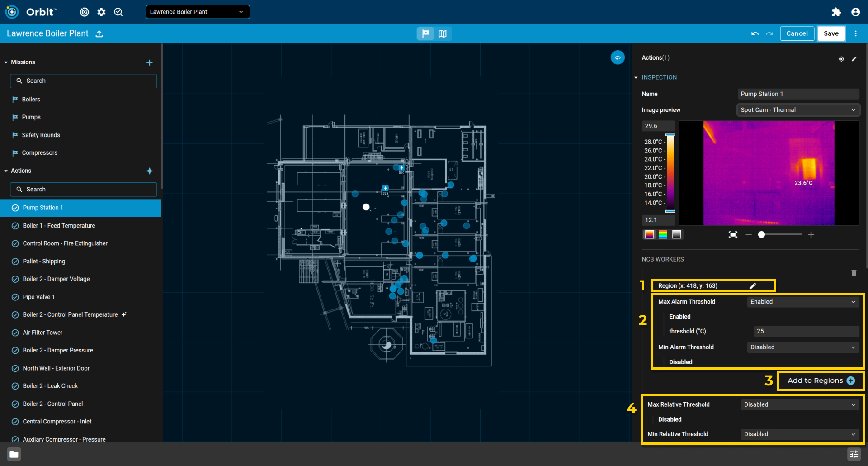Viewport: 868px width, 466px height.
Task: Edit the Region using its pencil icon
Action: [753, 285]
